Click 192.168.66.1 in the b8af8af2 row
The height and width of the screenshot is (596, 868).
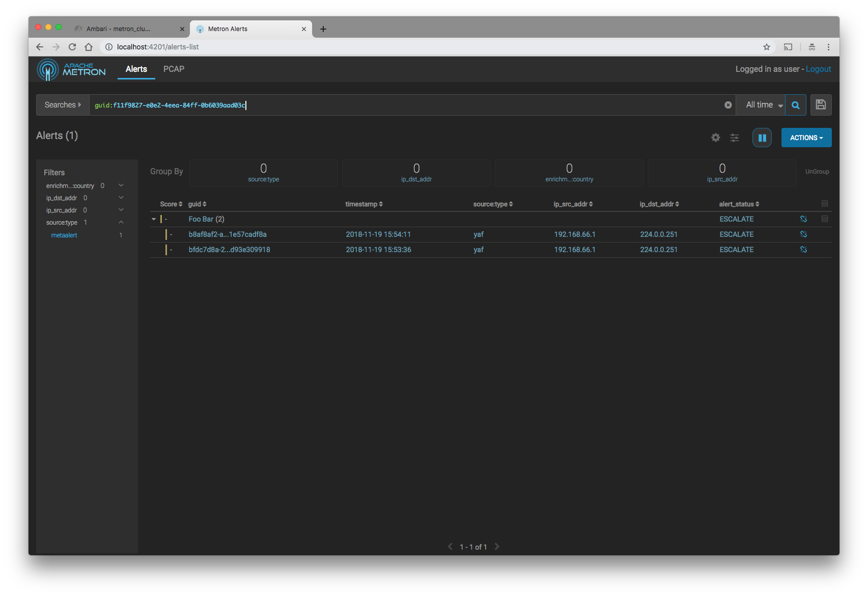point(575,234)
